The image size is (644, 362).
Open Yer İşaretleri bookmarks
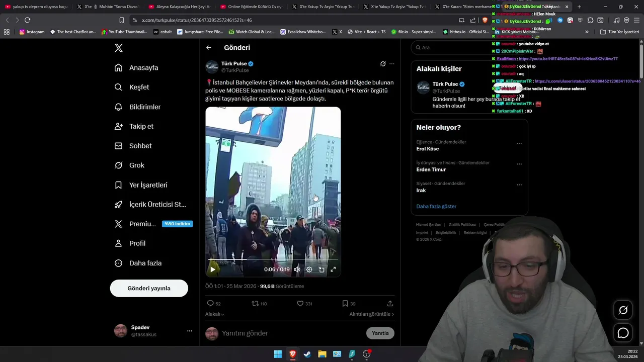click(x=141, y=185)
